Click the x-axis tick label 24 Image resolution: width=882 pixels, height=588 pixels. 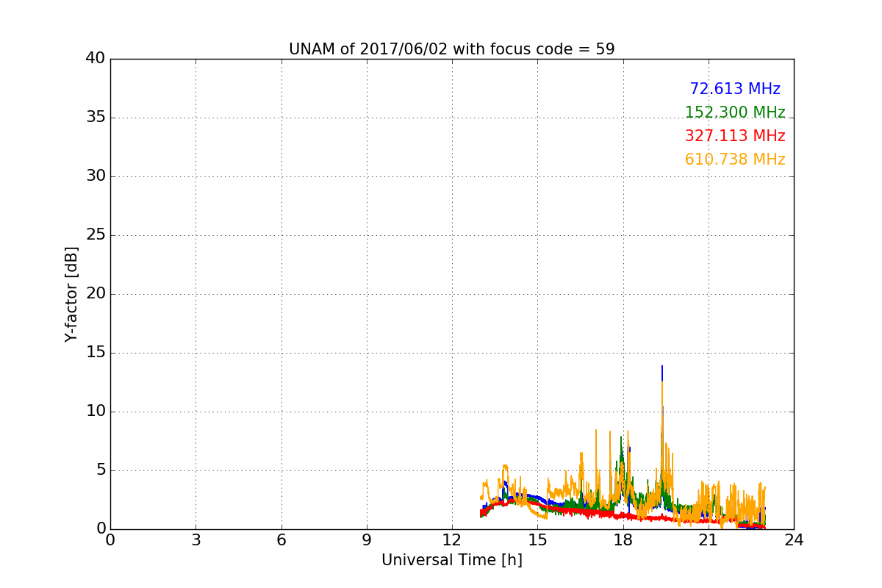(x=794, y=540)
